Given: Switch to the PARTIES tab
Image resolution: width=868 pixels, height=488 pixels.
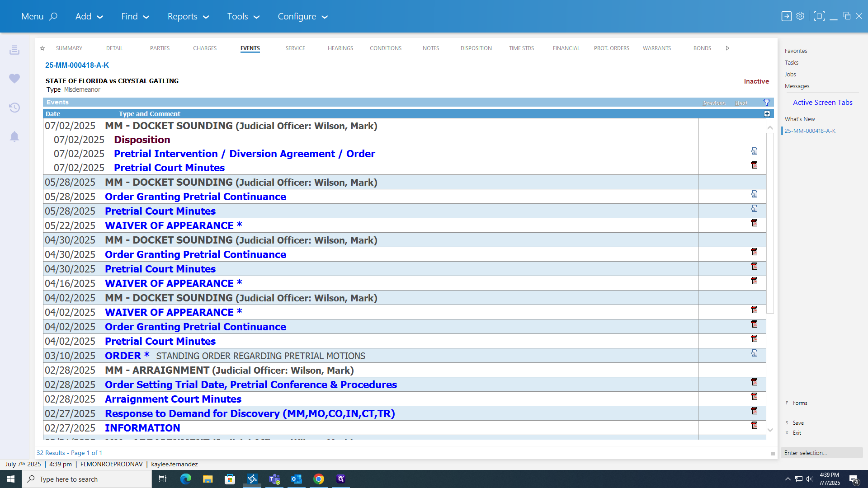Looking at the screenshot, I should coord(160,48).
